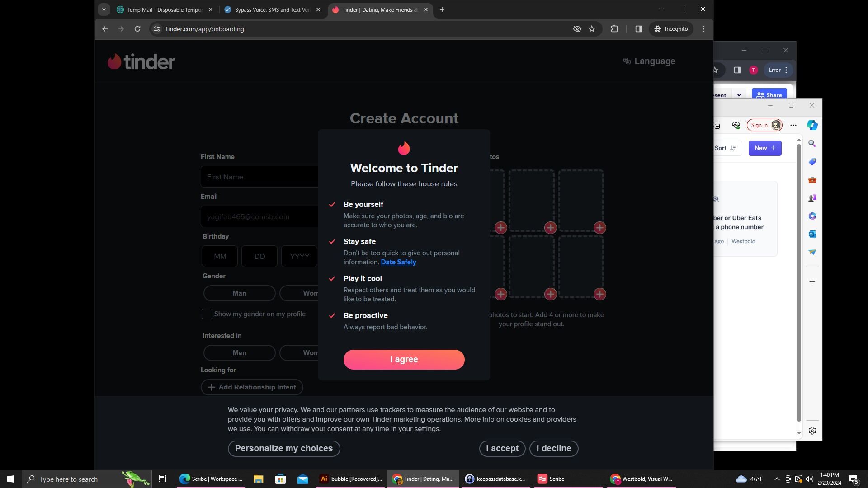Viewport: 868px width, 488px height.
Task: Reload the Tinder onboarding page
Action: [x=137, y=29]
